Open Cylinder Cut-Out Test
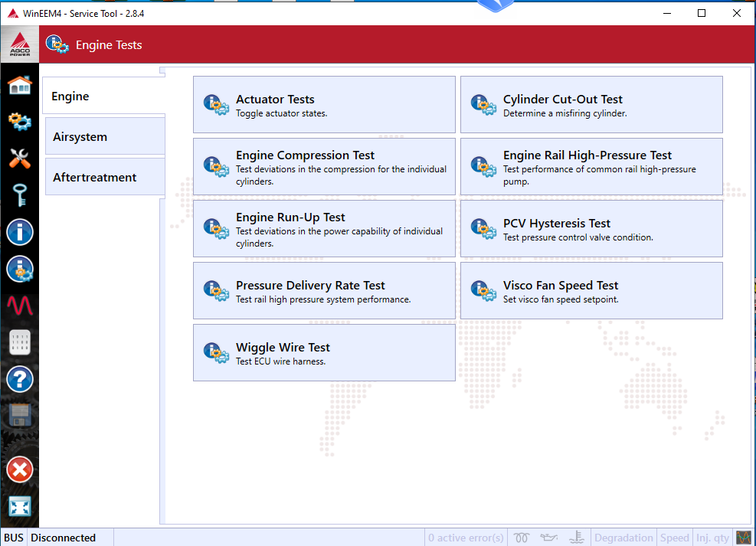The height and width of the screenshot is (546, 756). click(x=591, y=105)
